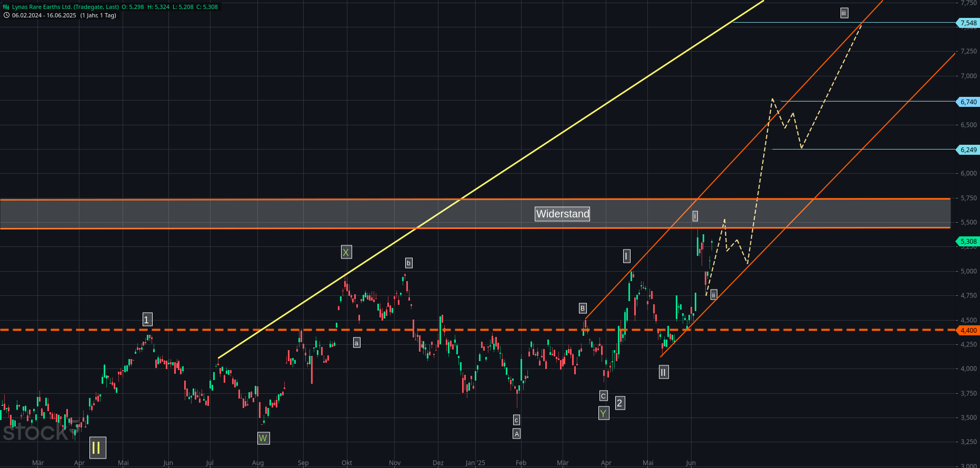Image resolution: width=980 pixels, height=468 pixels.
Task: Click the Okt label on time axis
Action: point(347,463)
